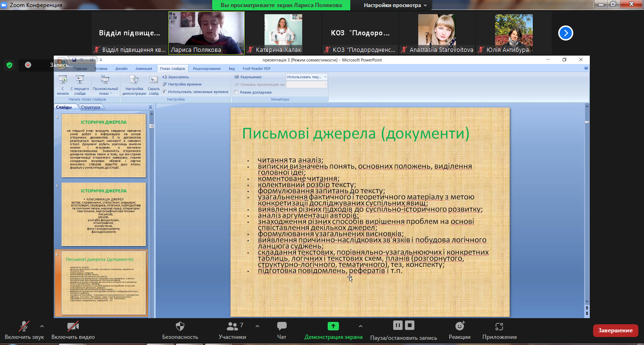Open the Приложения apps icon

499,326
